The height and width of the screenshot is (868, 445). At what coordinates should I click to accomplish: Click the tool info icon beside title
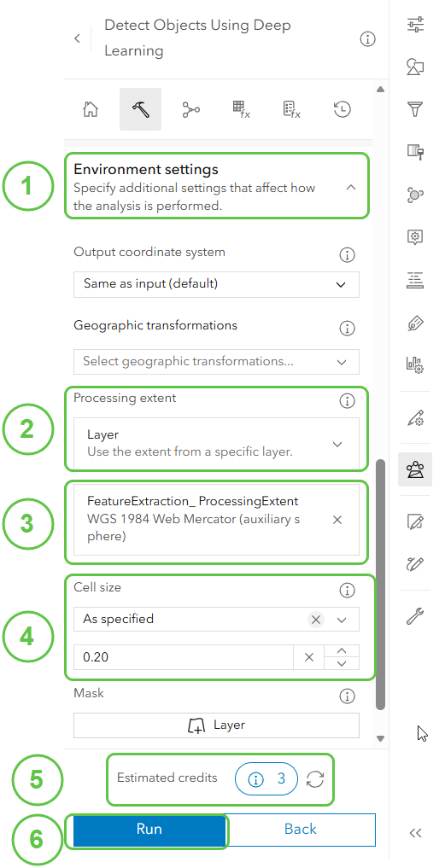pos(367,38)
